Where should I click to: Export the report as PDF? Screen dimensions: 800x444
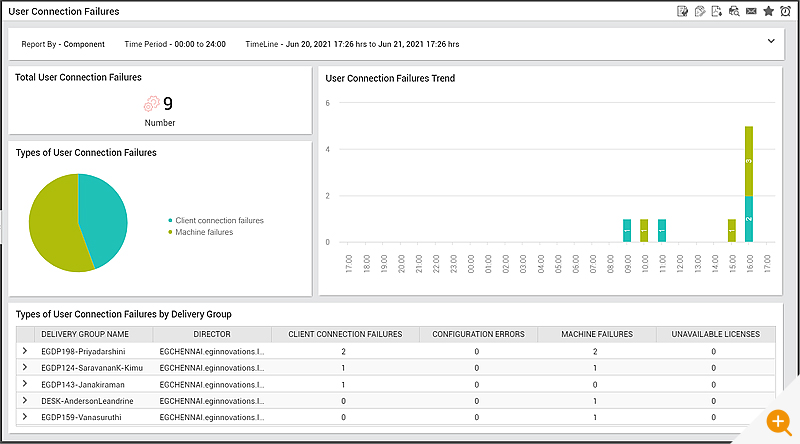(x=716, y=11)
